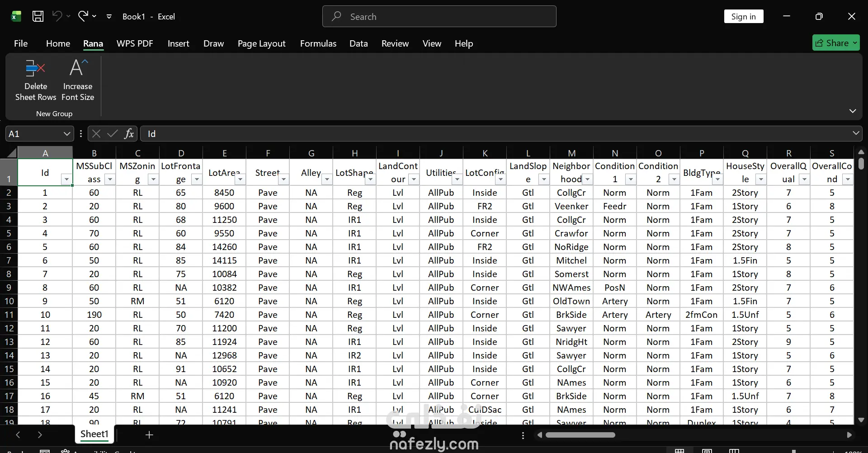The image size is (868, 453).
Task: Click cell containing 190
Action: pos(94,315)
